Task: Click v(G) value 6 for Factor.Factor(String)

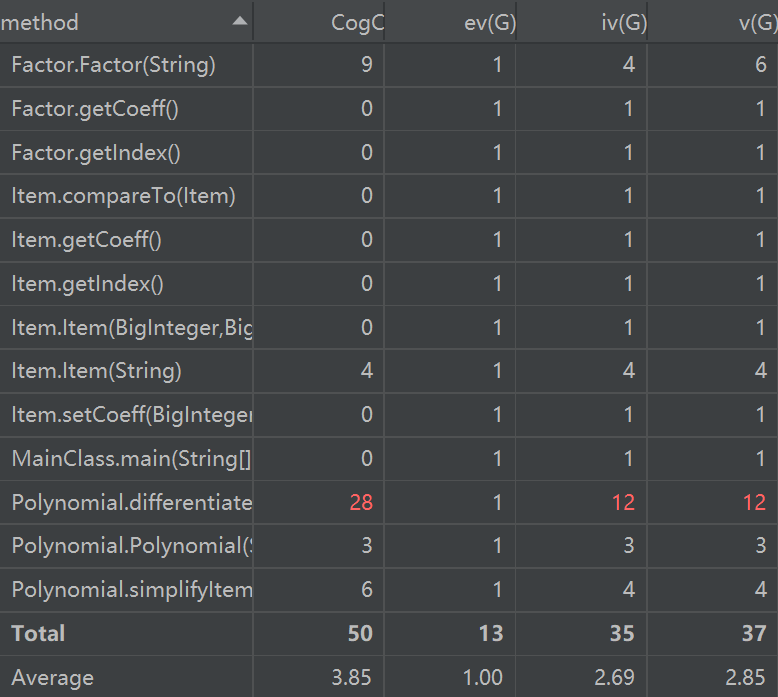Action: (761, 65)
